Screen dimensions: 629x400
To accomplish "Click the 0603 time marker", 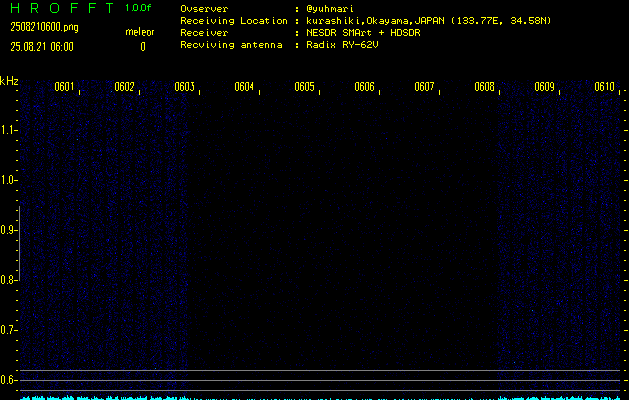I will 185,87.
